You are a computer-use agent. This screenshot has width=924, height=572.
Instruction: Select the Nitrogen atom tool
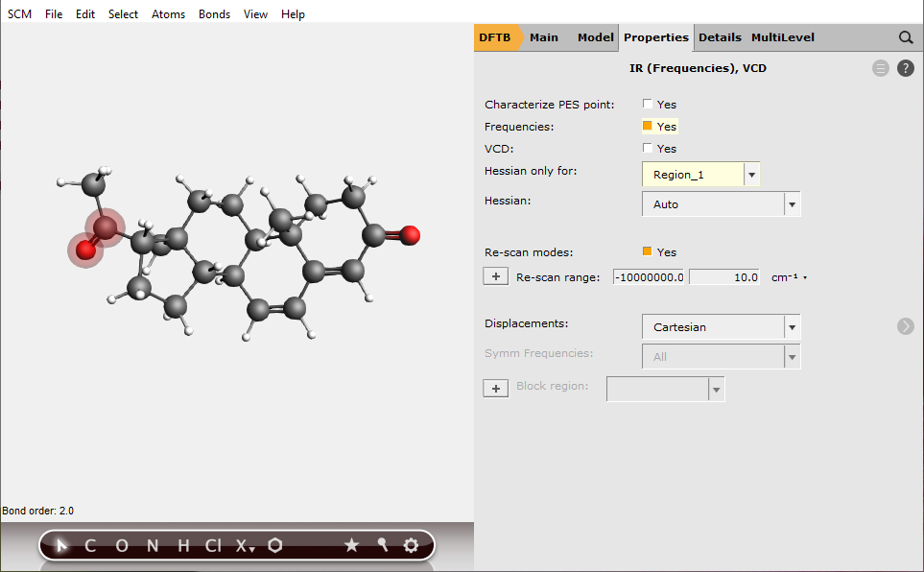click(x=152, y=545)
